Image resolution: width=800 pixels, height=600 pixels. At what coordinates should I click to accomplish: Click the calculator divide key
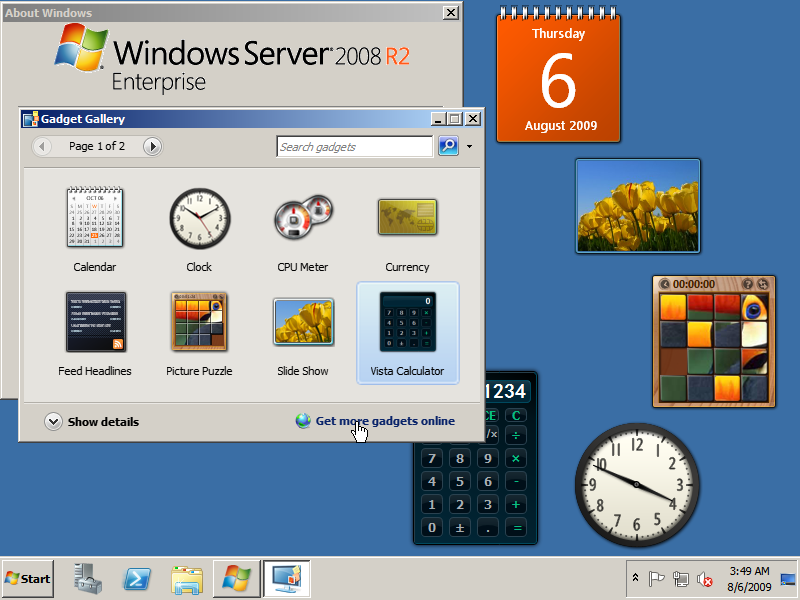click(516, 435)
